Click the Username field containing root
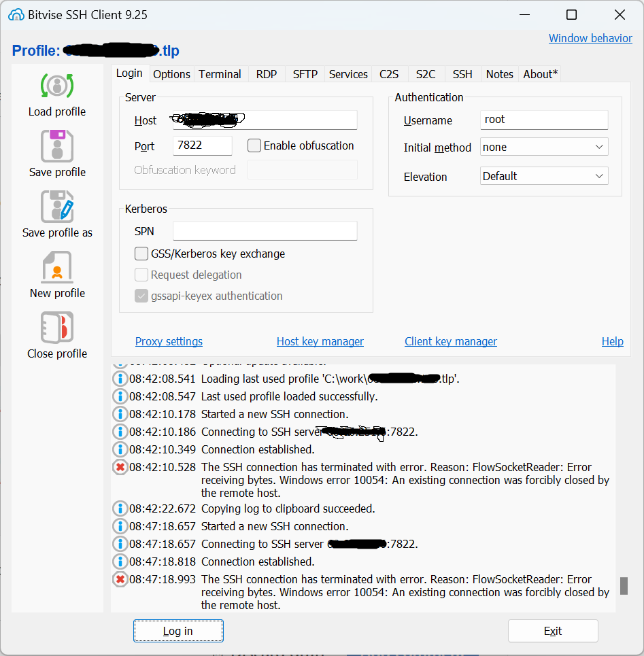Screen dimensions: 644x656 click(544, 120)
